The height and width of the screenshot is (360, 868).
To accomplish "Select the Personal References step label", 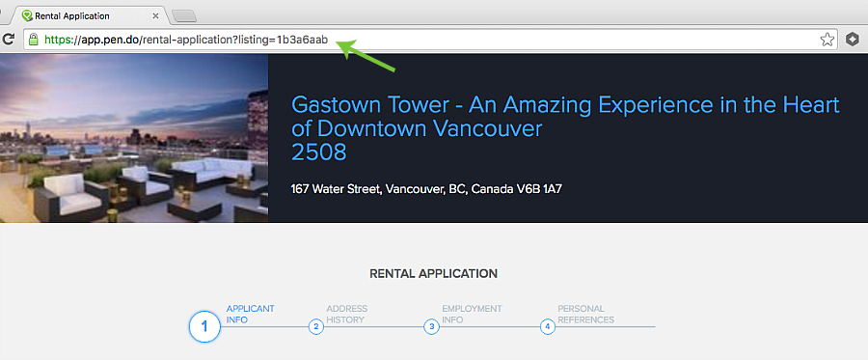I will pyautogui.click(x=585, y=314).
